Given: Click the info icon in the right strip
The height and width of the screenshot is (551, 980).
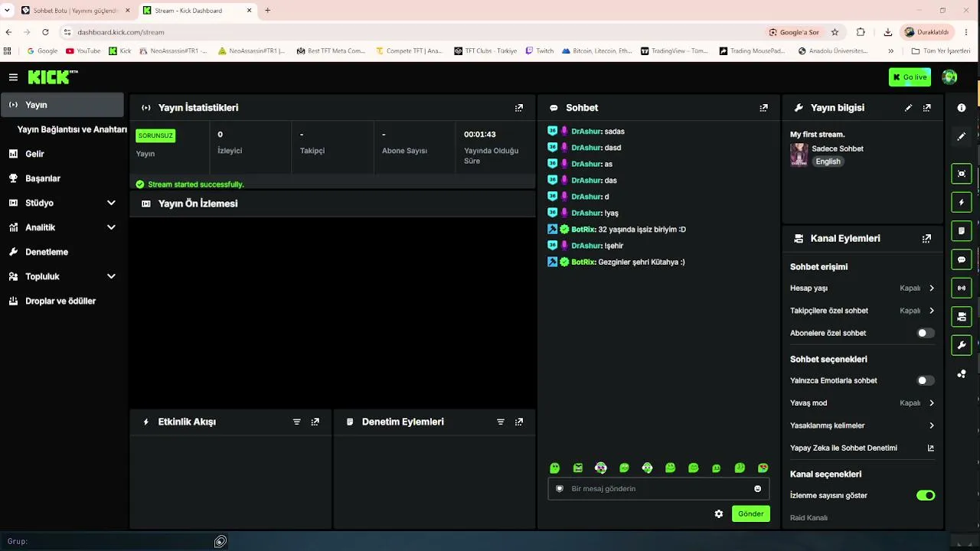Looking at the screenshot, I should point(962,108).
